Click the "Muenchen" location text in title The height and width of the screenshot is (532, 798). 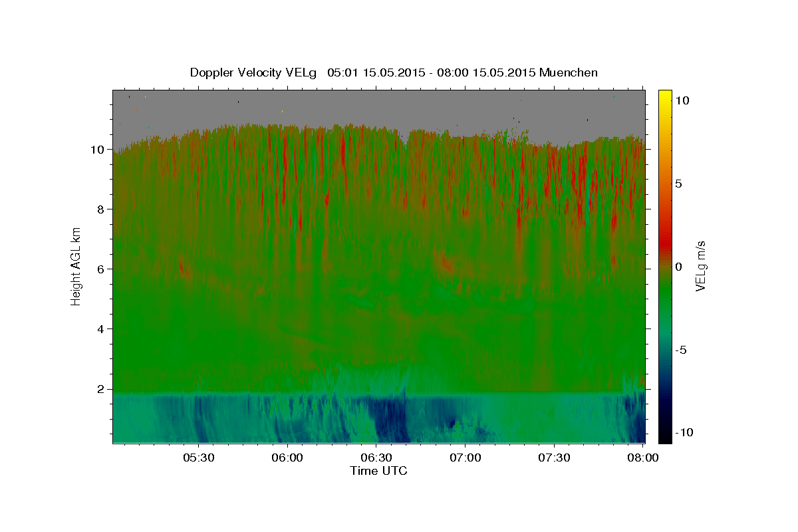point(569,72)
